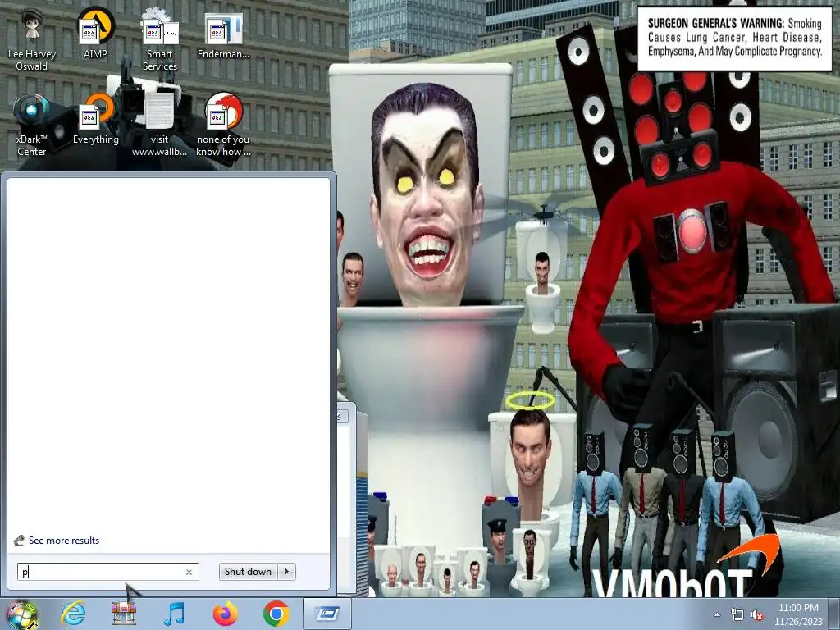This screenshot has height=630, width=840.
Task: Click See more results link
Action: click(64, 541)
